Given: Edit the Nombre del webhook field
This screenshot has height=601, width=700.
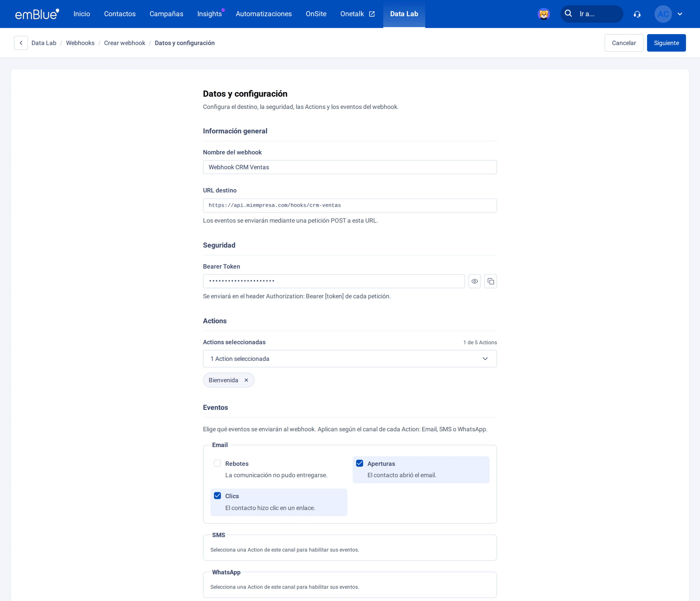Looking at the screenshot, I should click(350, 167).
